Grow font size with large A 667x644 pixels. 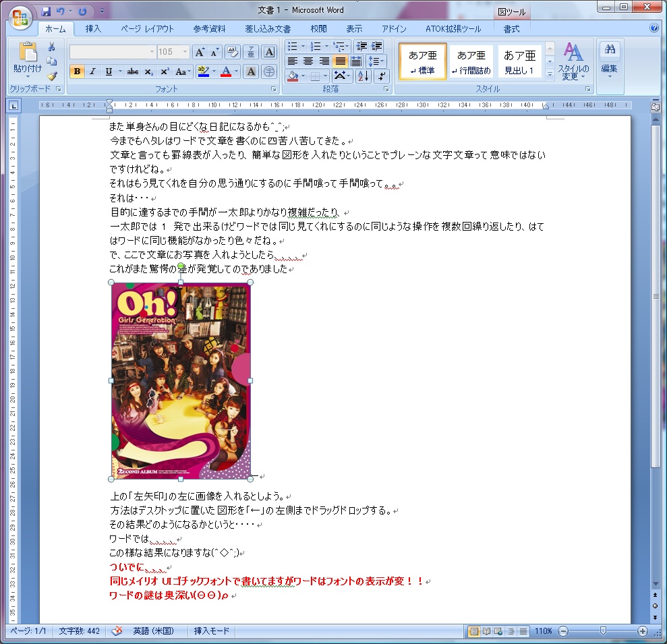pos(199,53)
